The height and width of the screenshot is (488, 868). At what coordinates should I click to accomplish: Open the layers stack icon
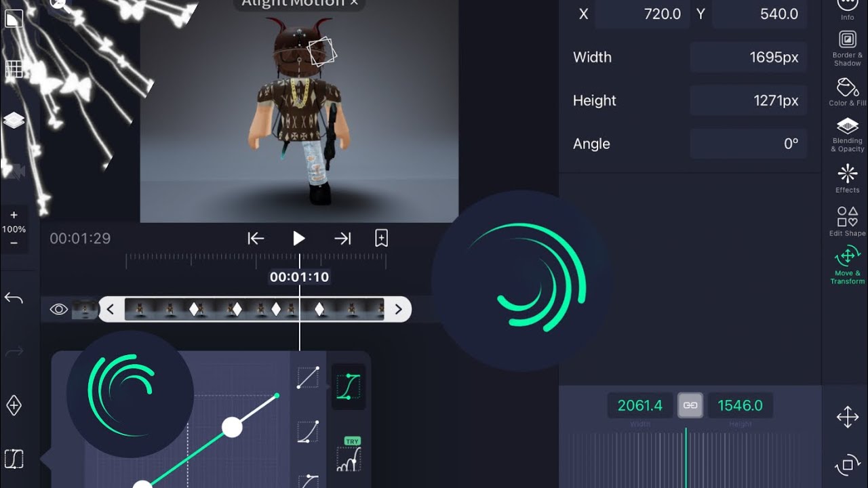click(x=14, y=121)
